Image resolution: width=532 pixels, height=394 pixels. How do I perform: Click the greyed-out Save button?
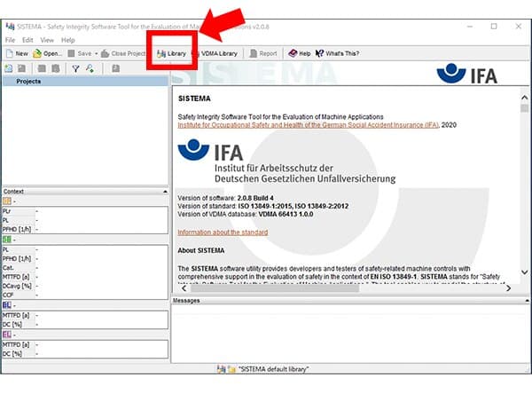click(x=80, y=53)
